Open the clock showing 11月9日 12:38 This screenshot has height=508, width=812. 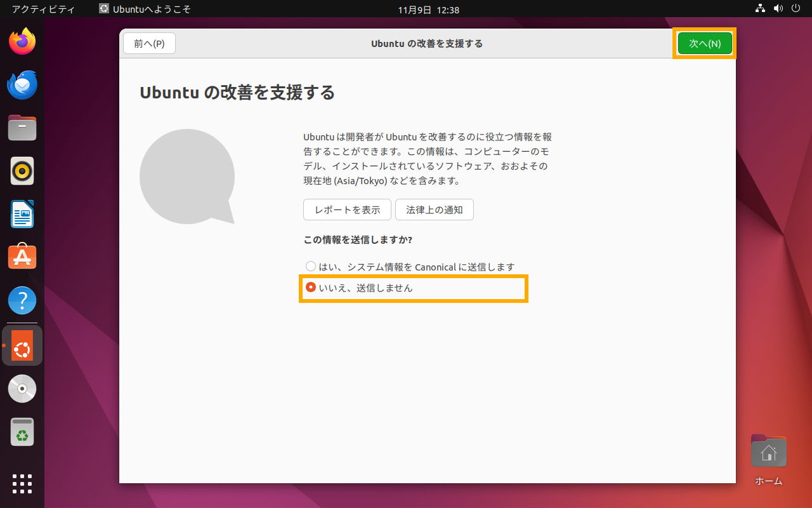pyautogui.click(x=428, y=10)
